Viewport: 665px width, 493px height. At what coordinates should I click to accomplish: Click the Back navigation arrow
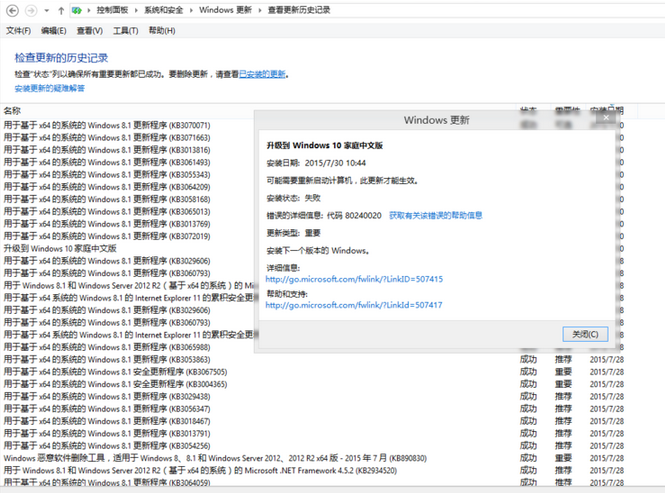[x=13, y=11]
